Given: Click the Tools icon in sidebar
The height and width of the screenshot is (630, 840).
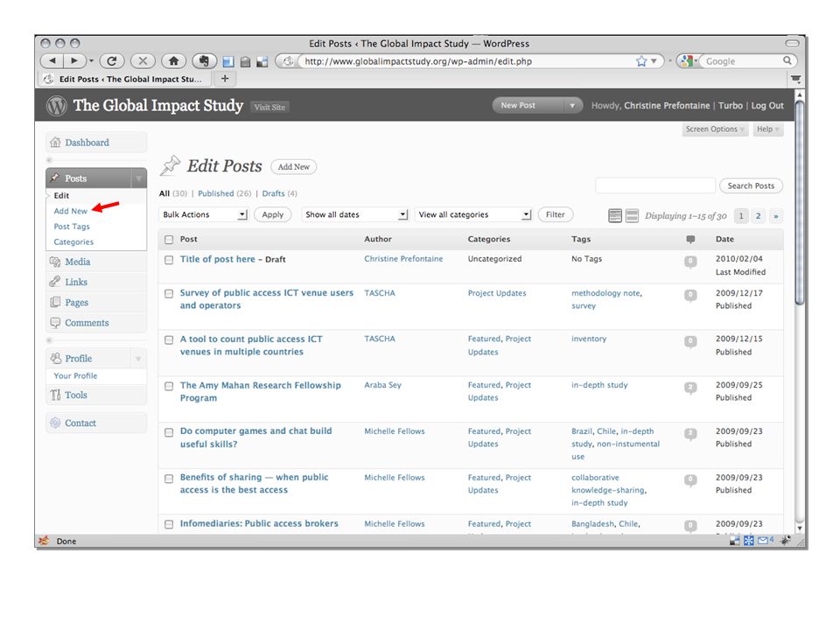Looking at the screenshot, I should [x=55, y=395].
